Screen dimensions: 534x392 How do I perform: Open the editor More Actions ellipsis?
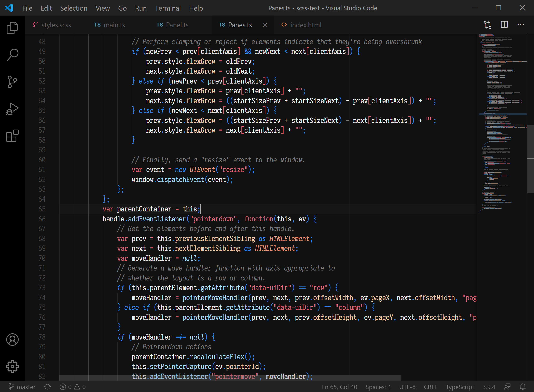(x=521, y=25)
